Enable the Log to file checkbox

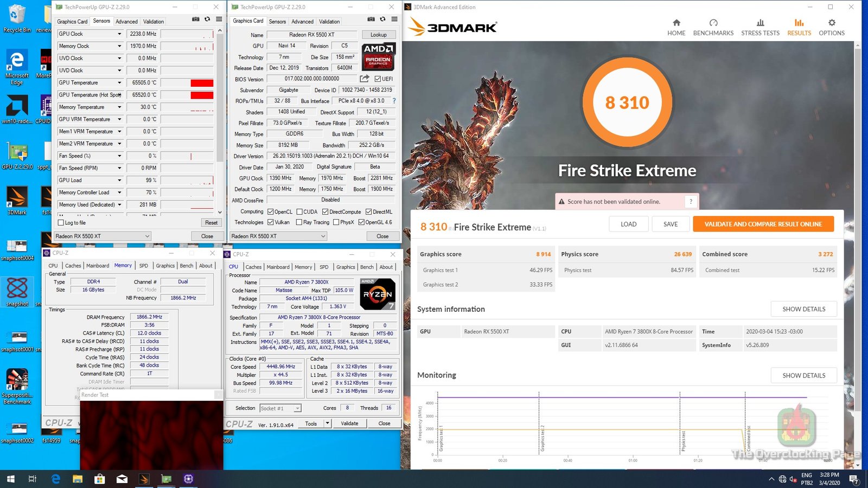click(x=61, y=223)
